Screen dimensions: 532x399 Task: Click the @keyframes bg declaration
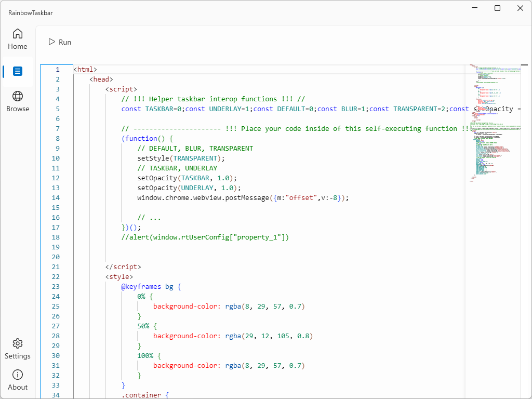[151, 286]
